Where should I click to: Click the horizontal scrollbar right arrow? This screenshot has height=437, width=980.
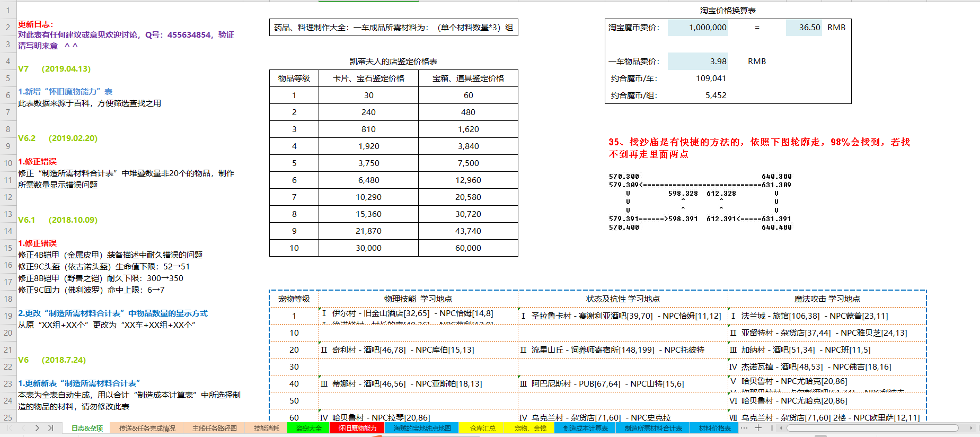pyautogui.click(x=971, y=428)
